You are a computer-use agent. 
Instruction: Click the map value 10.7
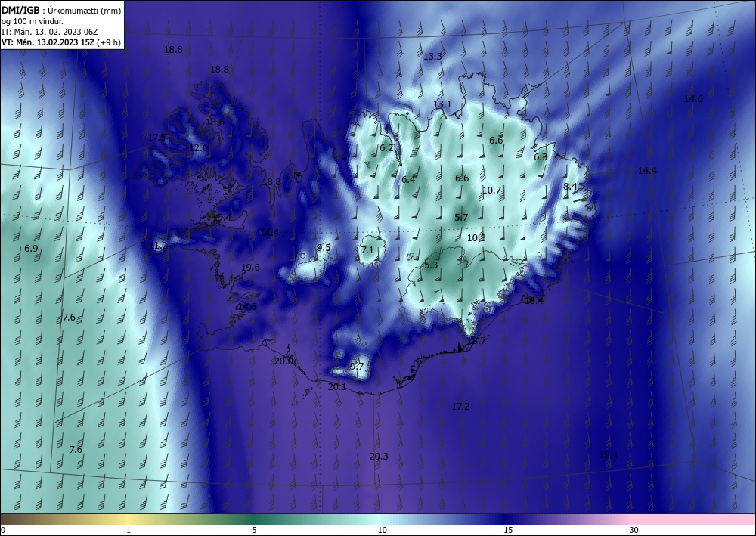492,191
